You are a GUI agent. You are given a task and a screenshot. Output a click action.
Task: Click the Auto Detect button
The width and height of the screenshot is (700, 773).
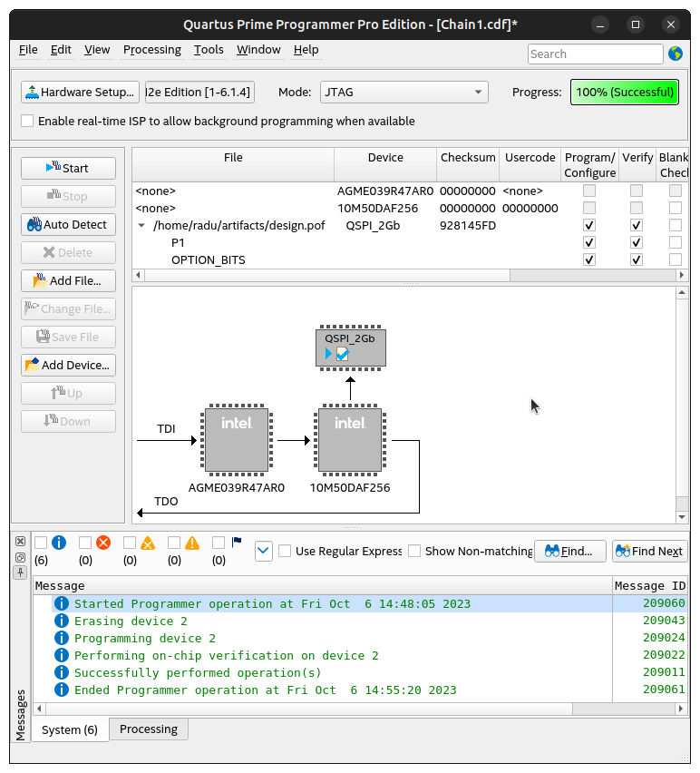tap(68, 225)
